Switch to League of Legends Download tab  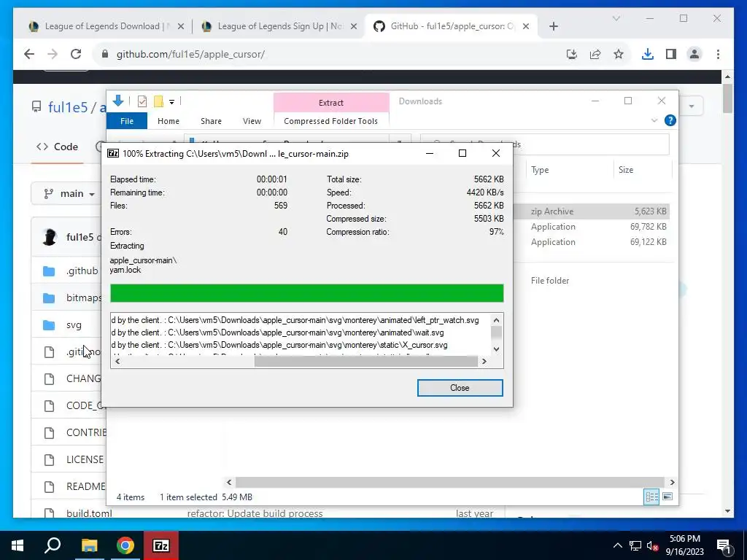107,26
